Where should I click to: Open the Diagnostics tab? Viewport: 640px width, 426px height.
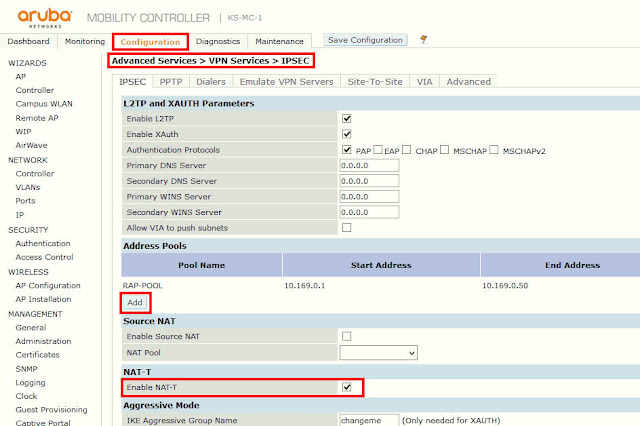coord(218,41)
